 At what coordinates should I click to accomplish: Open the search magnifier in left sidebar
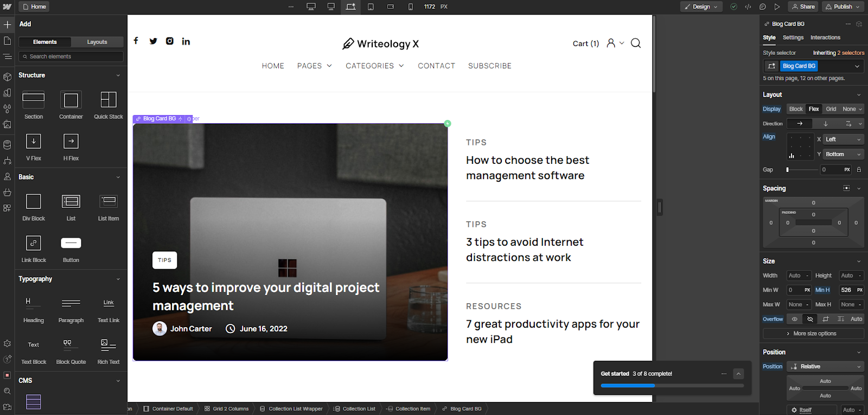click(x=7, y=391)
